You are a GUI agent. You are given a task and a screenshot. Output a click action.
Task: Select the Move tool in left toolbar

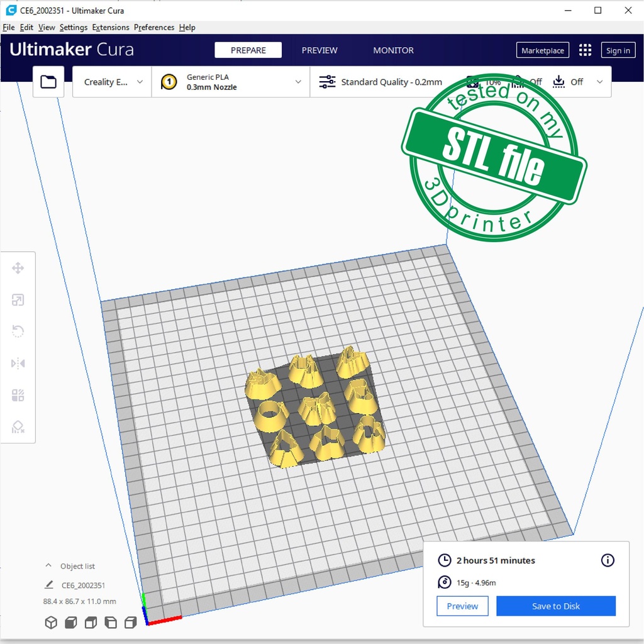(18, 269)
